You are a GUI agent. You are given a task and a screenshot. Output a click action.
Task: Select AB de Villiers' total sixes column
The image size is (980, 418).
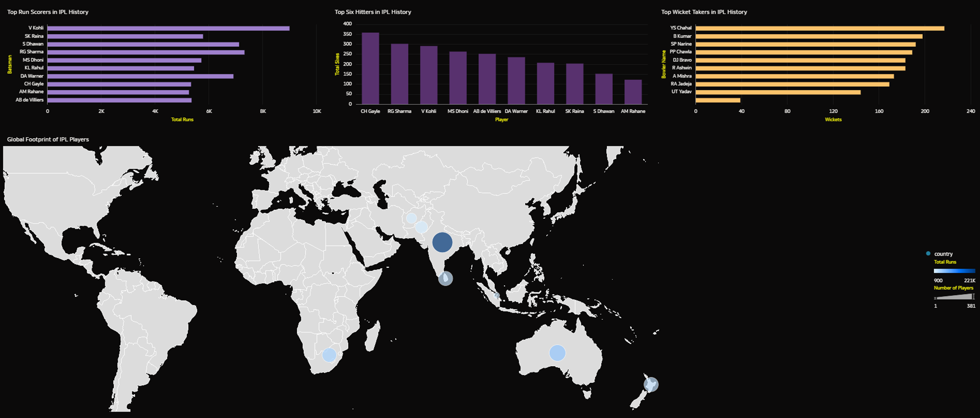tap(487, 79)
